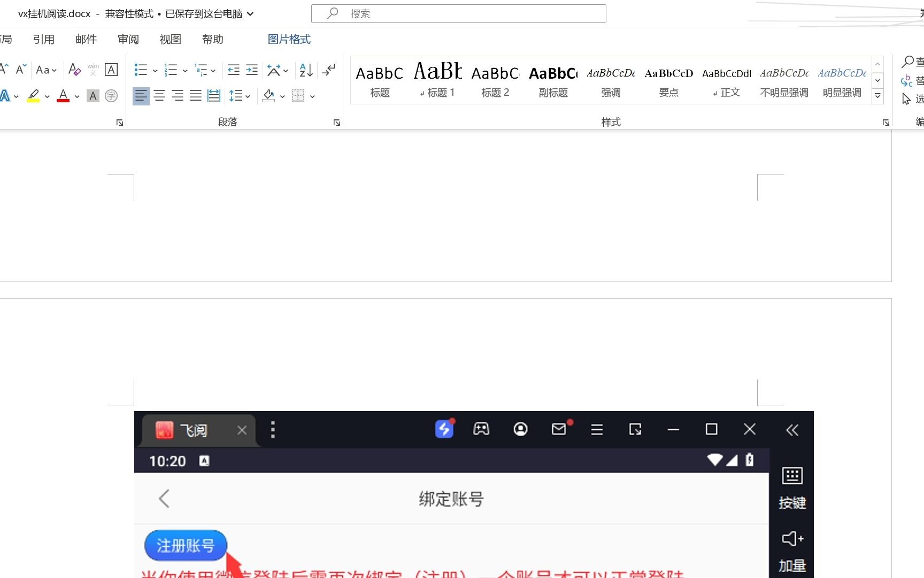Apply the yellow text highlight color
The height and width of the screenshot is (578, 924).
click(x=33, y=96)
